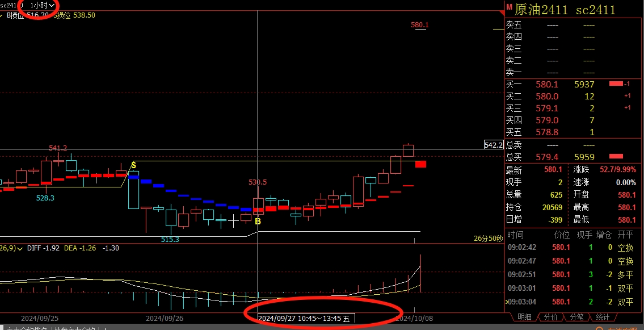Click the 580.1 high price label on chart
This screenshot has width=644, height=330.
(x=419, y=25)
